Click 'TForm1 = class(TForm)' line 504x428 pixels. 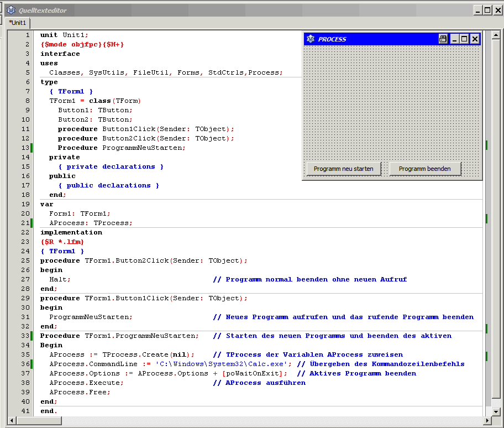[95, 101]
